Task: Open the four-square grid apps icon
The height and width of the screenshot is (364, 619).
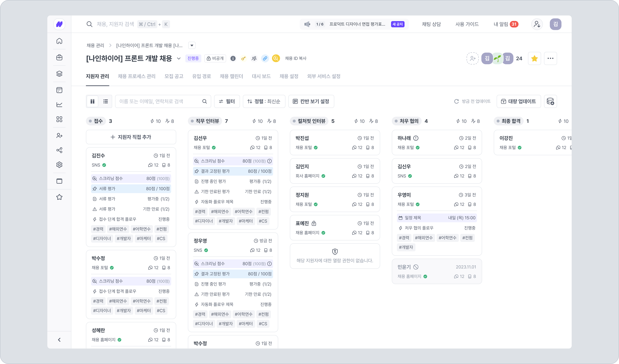Action: point(59,119)
